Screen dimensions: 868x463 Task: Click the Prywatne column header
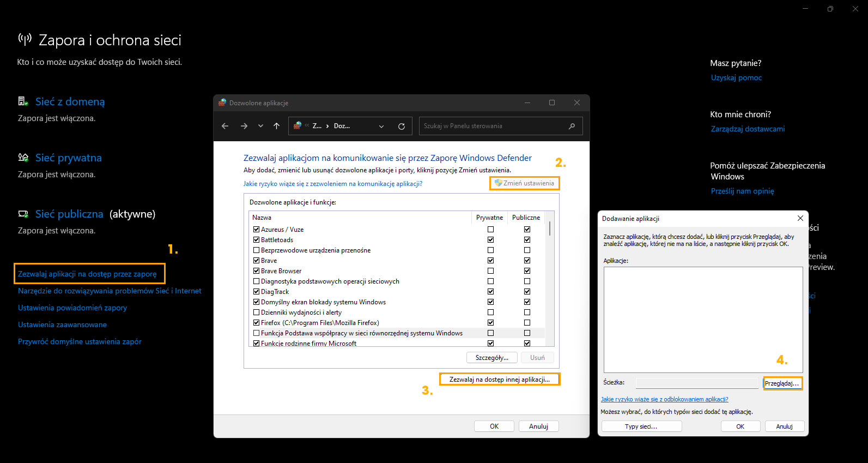click(x=489, y=218)
